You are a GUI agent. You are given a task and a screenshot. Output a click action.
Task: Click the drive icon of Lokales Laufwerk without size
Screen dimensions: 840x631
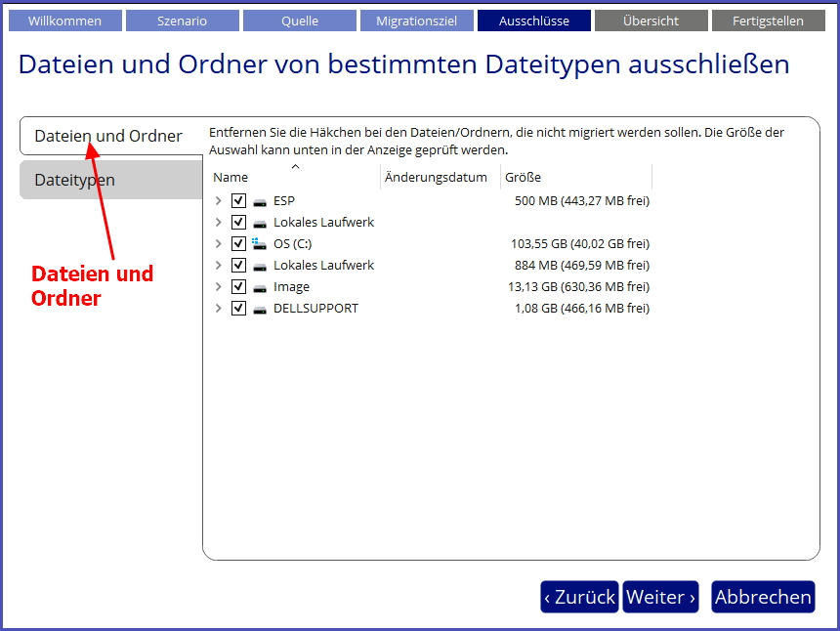coord(260,223)
